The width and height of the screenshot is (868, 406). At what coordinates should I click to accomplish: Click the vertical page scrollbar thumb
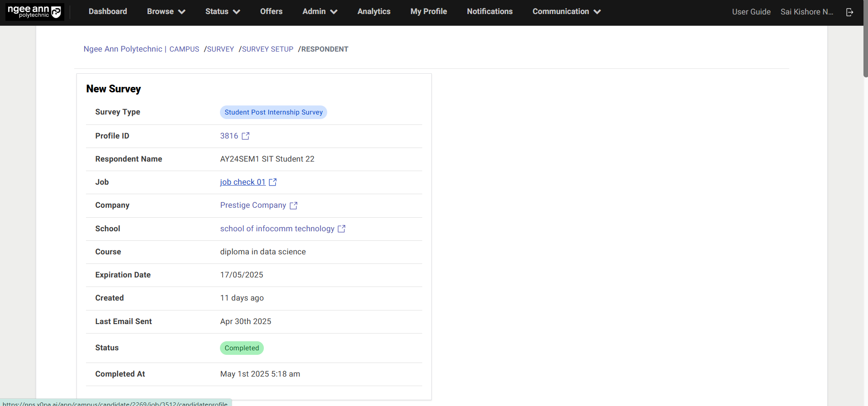point(865,38)
